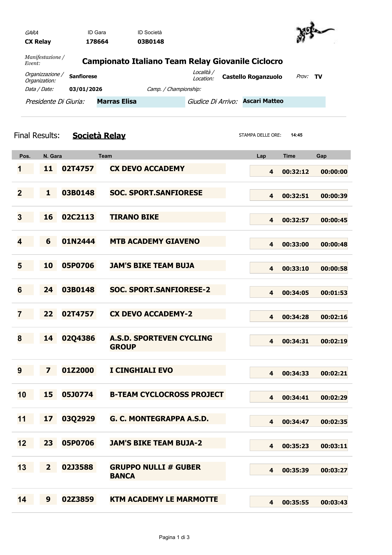
Task: Click the Pos. column header
Action: tap(25, 156)
